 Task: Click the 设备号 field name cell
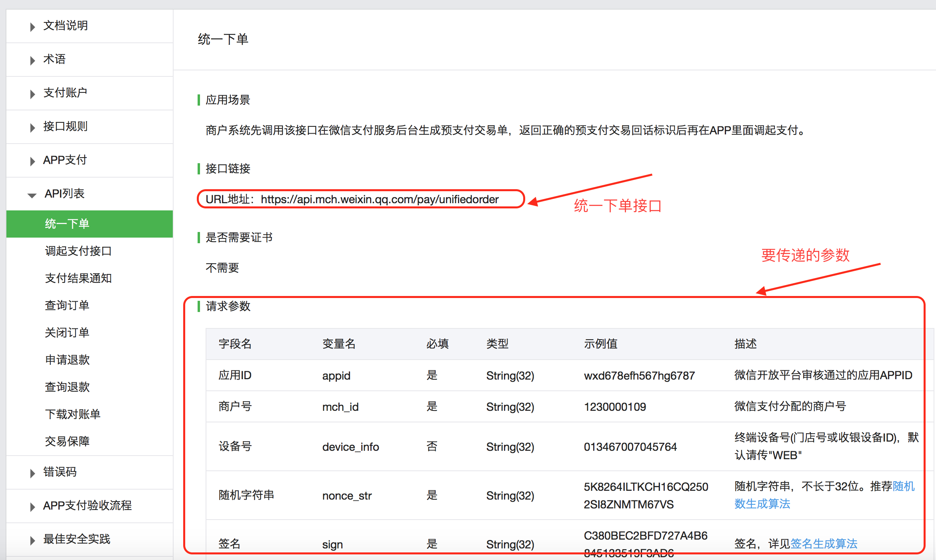[235, 446]
